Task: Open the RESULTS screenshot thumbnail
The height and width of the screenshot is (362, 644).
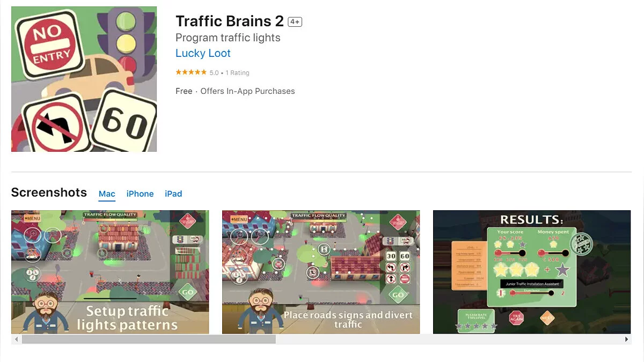Action: 532,272
